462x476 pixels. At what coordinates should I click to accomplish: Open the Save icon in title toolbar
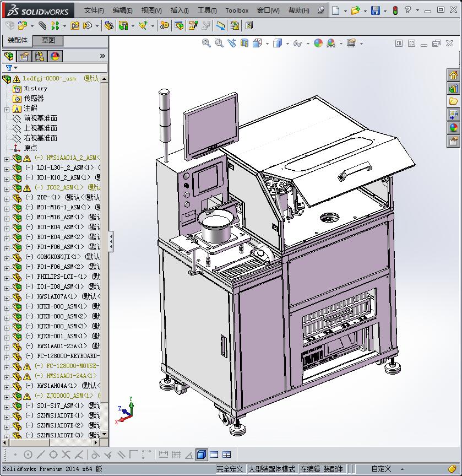pos(375,10)
